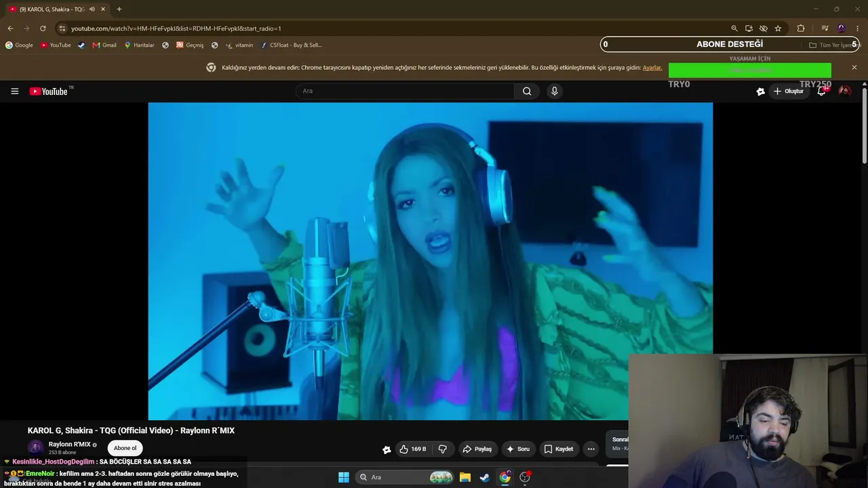
Task: Open Chrome extensions puzzle icon
Action: 801,28
